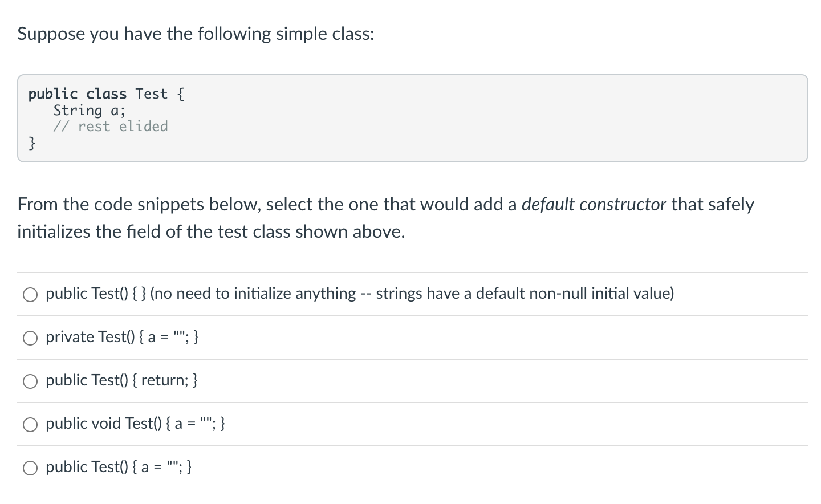Screen dimensions: 821x504
Task: Select the radio button for "private Test()" option
Action: [30, 338]
